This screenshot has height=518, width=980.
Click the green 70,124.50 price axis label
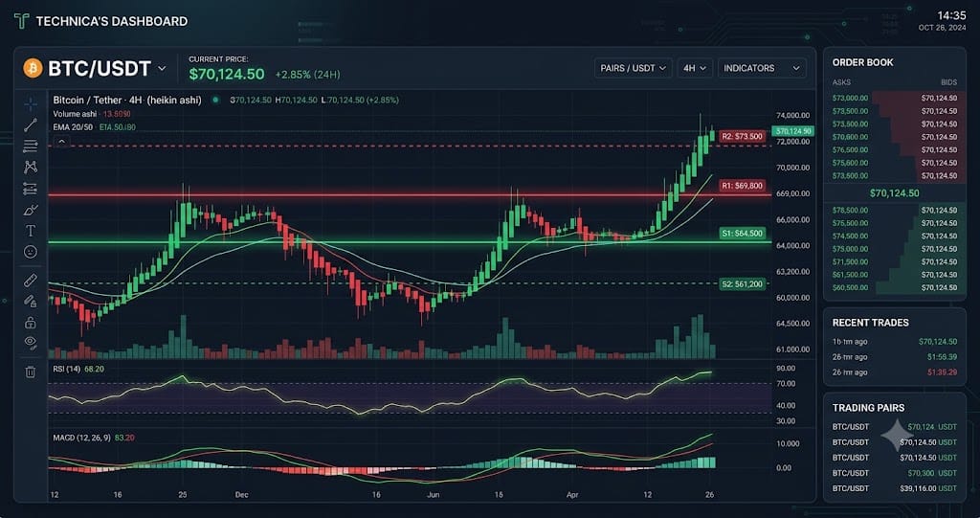[x=791, y=131]
